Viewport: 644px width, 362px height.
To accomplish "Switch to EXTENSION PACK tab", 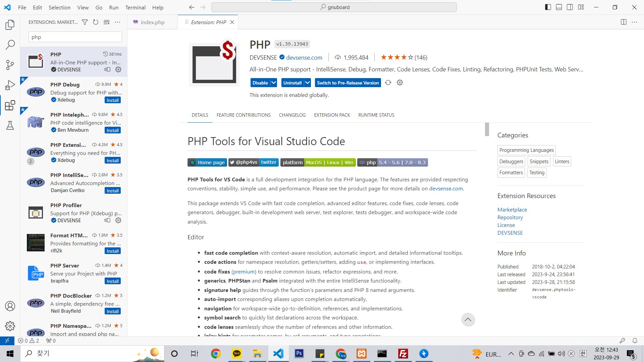I will click(332, 115).
